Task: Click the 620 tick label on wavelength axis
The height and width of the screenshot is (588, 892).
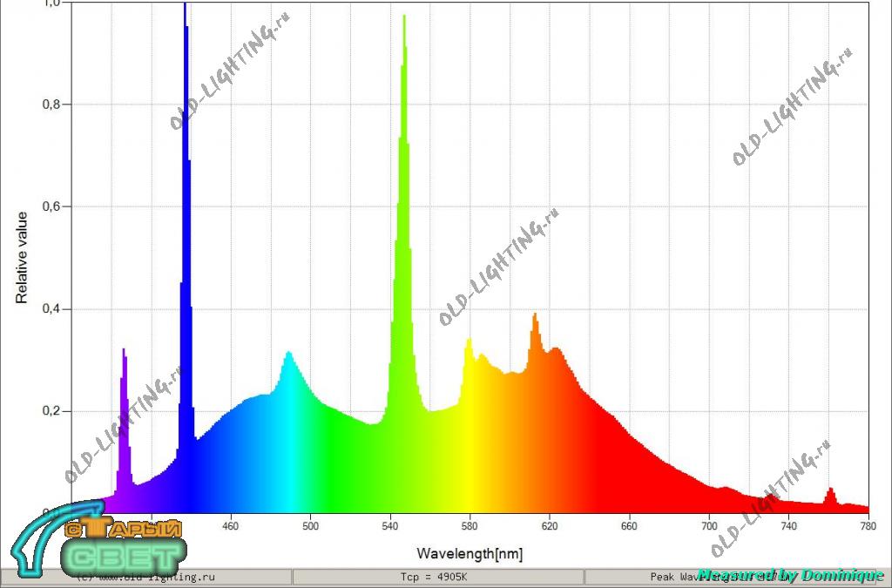Action: click(x=550, y=526)
